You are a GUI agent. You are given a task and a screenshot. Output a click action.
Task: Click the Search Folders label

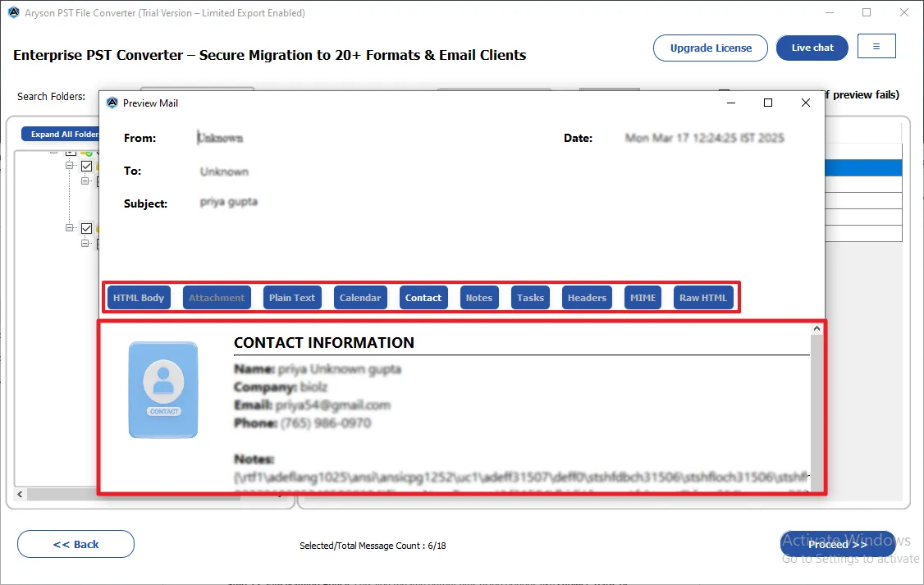pos(51,96)
